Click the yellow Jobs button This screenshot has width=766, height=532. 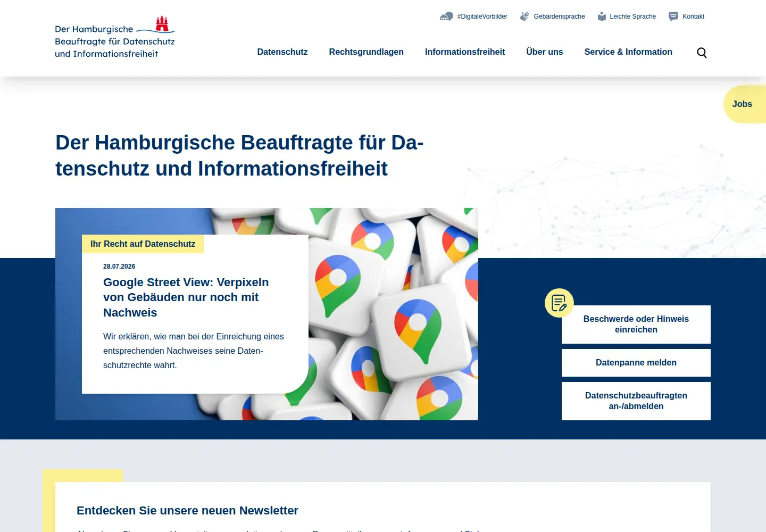tap(745, 104)
